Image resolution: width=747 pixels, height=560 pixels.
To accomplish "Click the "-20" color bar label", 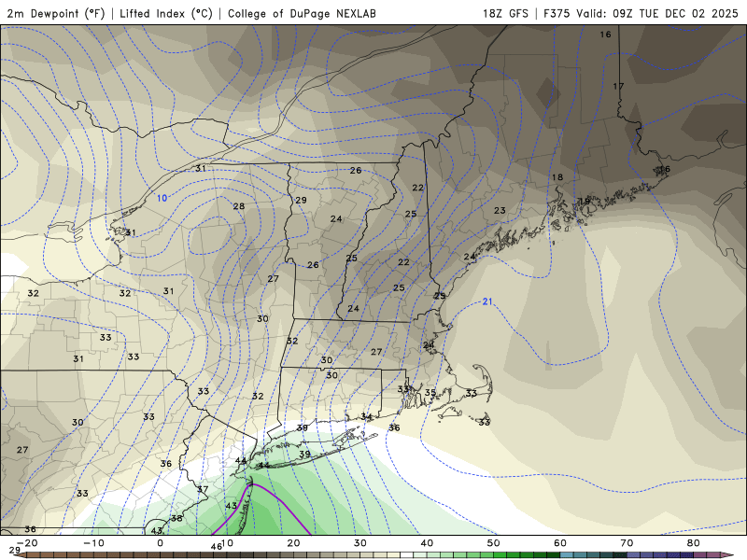I will [27, 543].
